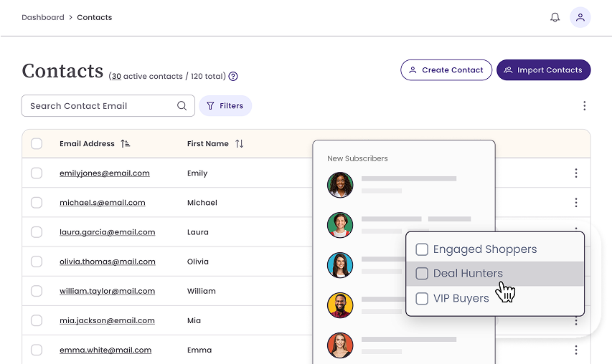Image resolution: width=612 pixels, height=364 pixels.
Task: Click the Import Contacts button
Action: (x=543, y=70)
